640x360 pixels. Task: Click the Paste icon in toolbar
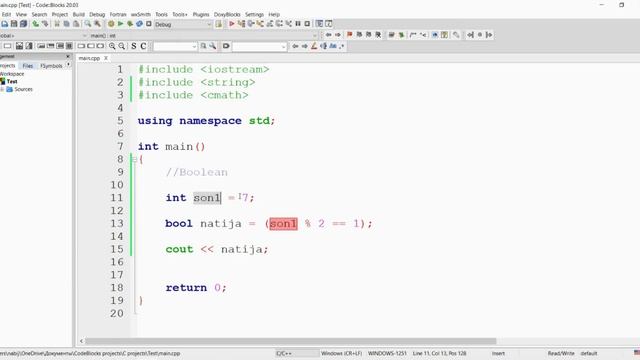tap(76, 24)
